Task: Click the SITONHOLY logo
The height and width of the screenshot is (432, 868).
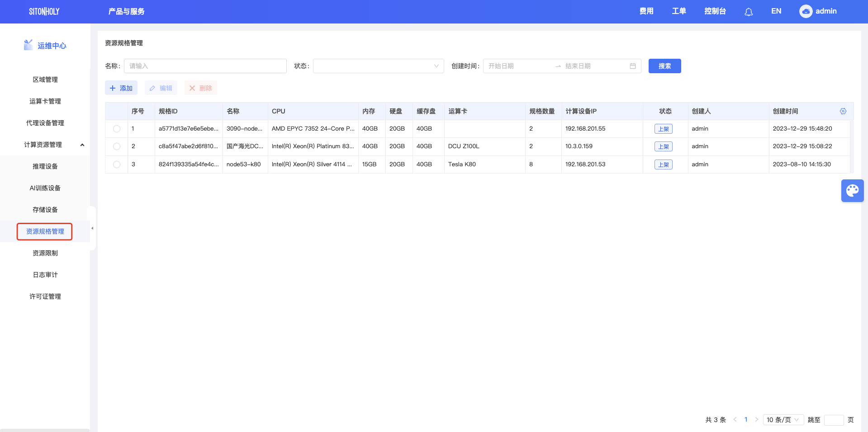Action: (x=44, y=11)
